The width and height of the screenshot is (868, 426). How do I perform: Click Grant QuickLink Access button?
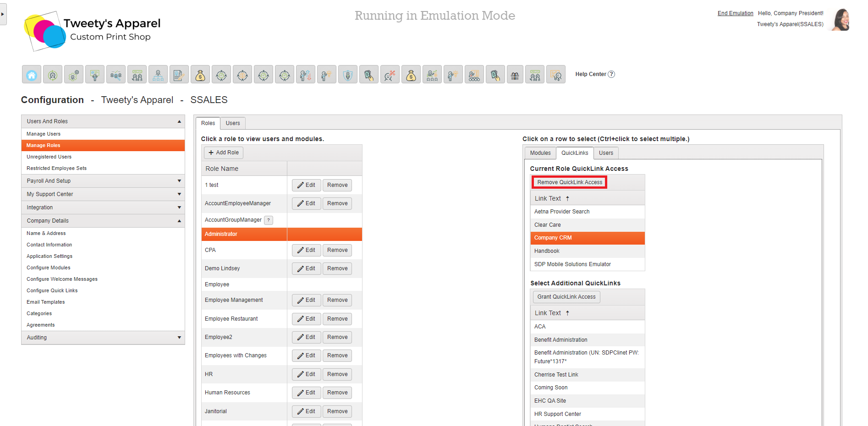click(x=566, y=297)
